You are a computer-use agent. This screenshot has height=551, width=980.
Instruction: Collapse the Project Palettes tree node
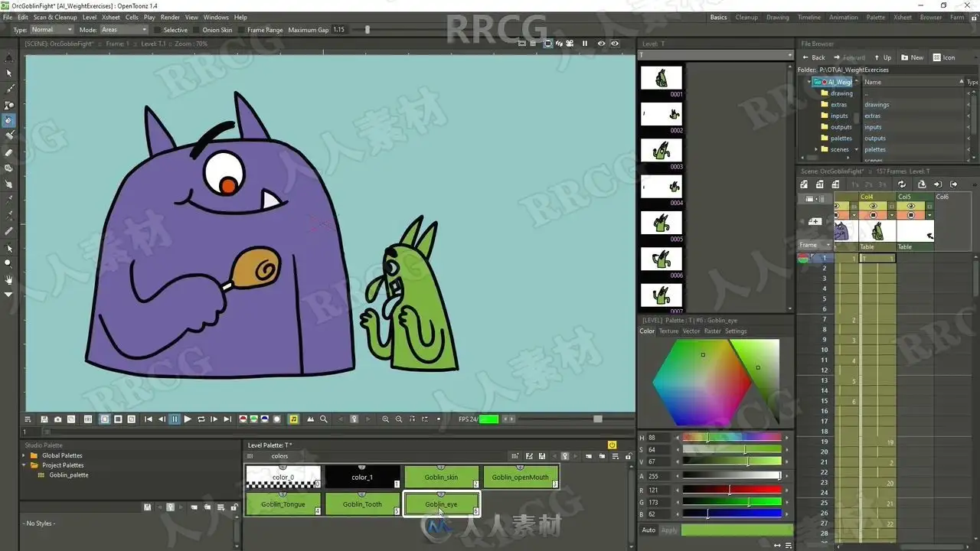point(24,465)
